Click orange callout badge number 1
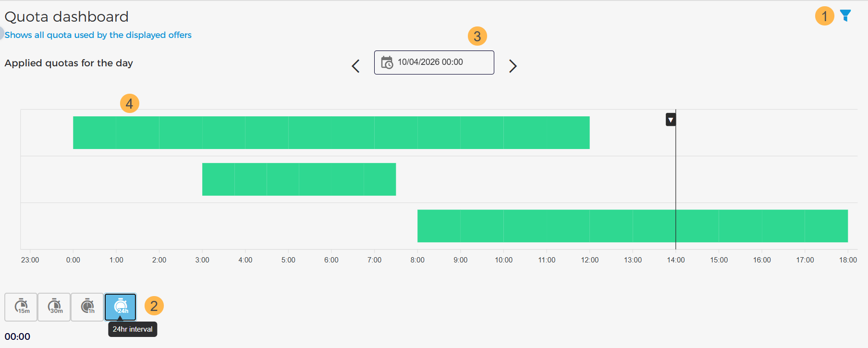This screenshot has width=868, height=348. click(x=824, y=16)
